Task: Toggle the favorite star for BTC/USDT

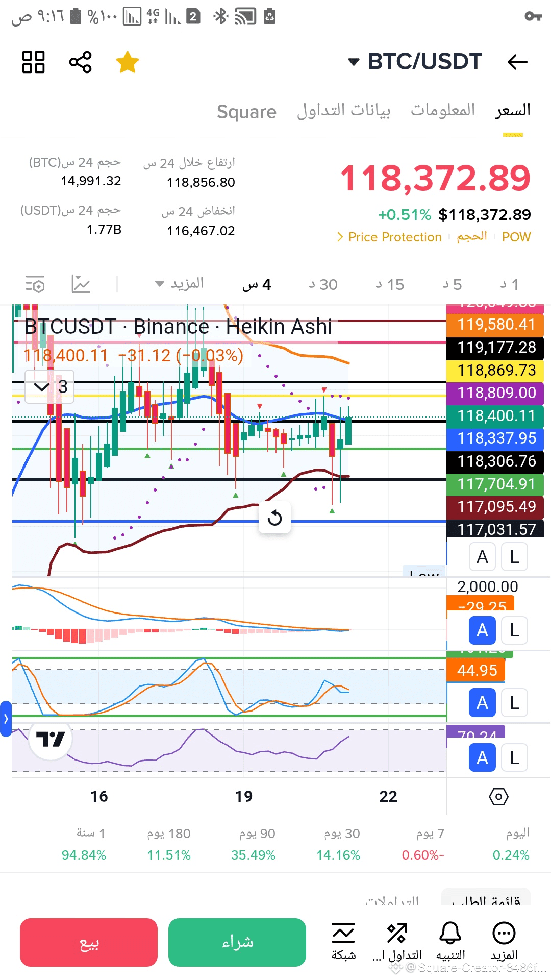Action: pos(127,62)
